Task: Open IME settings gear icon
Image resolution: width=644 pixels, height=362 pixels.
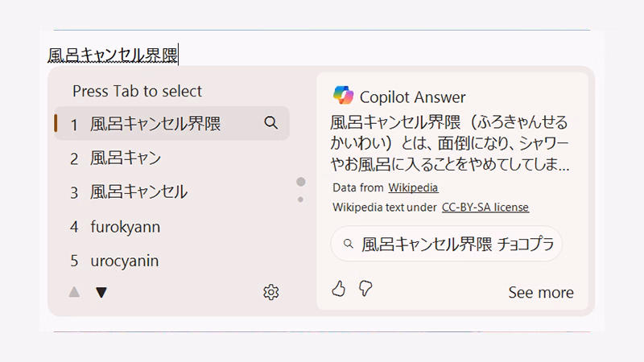Action: pyautogui.click(x=271, y=292)
